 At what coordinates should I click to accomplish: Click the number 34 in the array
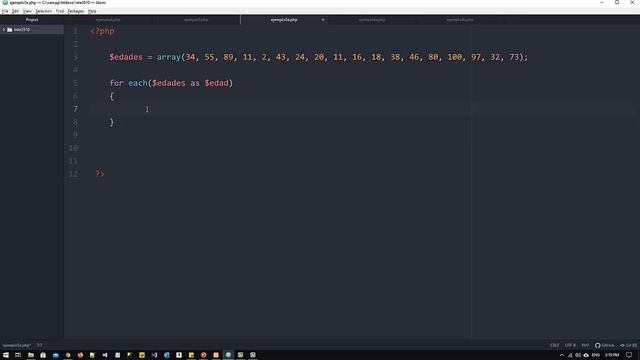coord(190,57)
